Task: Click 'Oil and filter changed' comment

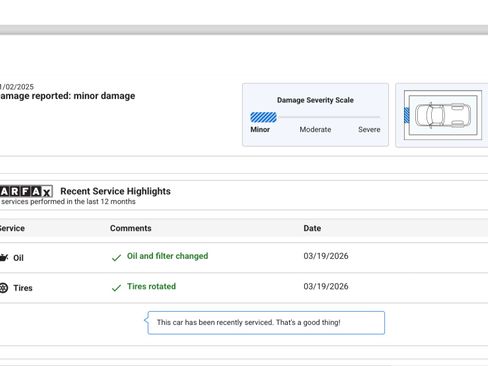Action: click(x=167, y=256)
